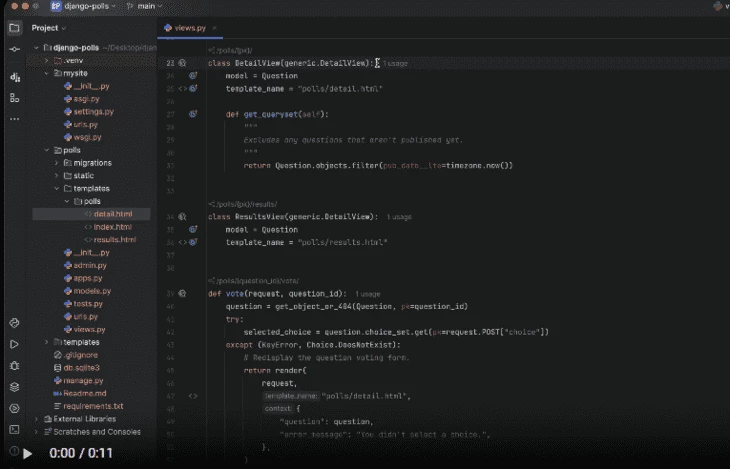This screenshot has width=730, height=469.
Task: Click the template_name inlay hint in render call
Action: tap(291, 396)
